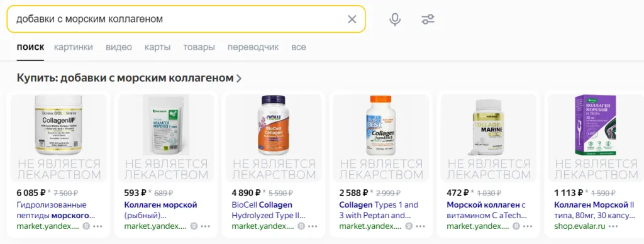Click Yandex badge icon under Collagen Marine product
644x244 pixels.
click(517, 226)
